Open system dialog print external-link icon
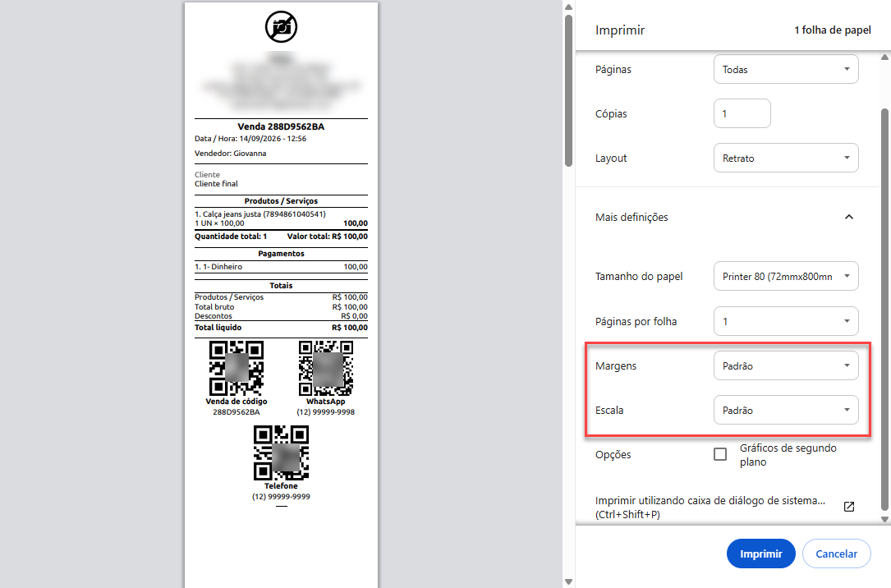The width and height of the screenshot is (891, 588). click(x=849, y=507)
